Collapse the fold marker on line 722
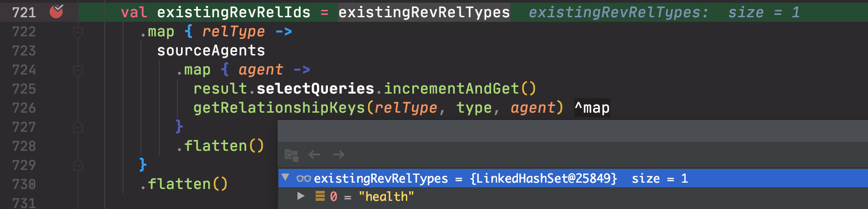 pos(78,32)
